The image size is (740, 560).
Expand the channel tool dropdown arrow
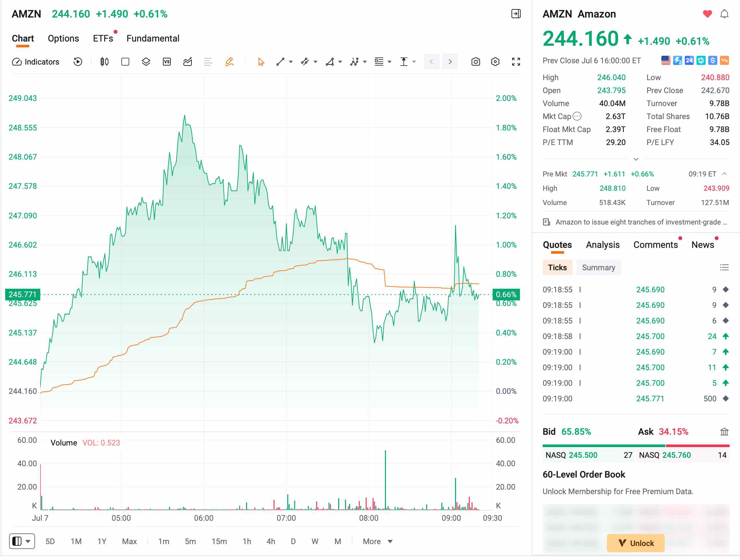315,62
